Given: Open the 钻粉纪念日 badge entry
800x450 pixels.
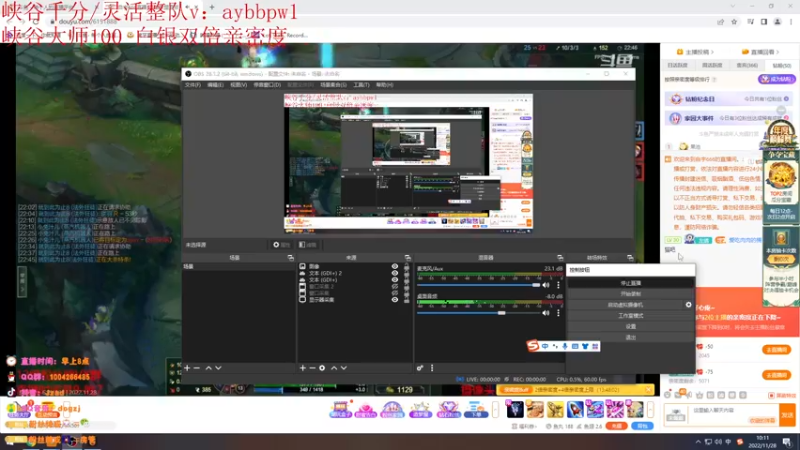Looking at the screenshot, I should pyautogui.click(x=729, y=99).
